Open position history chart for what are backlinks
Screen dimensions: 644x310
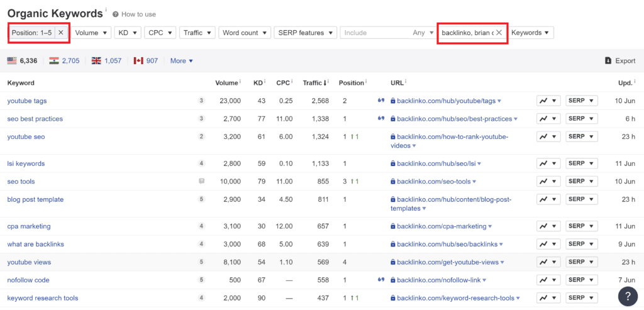click(x=548, y=244)
